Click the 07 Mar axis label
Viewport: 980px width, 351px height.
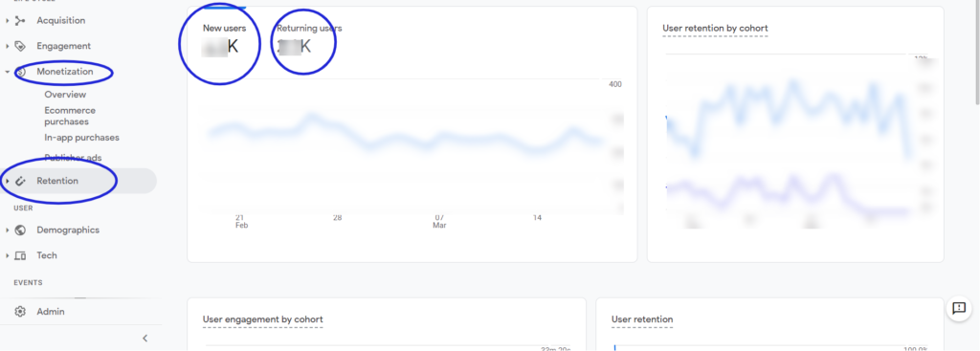pyautogui.click(x=439, y=222)
